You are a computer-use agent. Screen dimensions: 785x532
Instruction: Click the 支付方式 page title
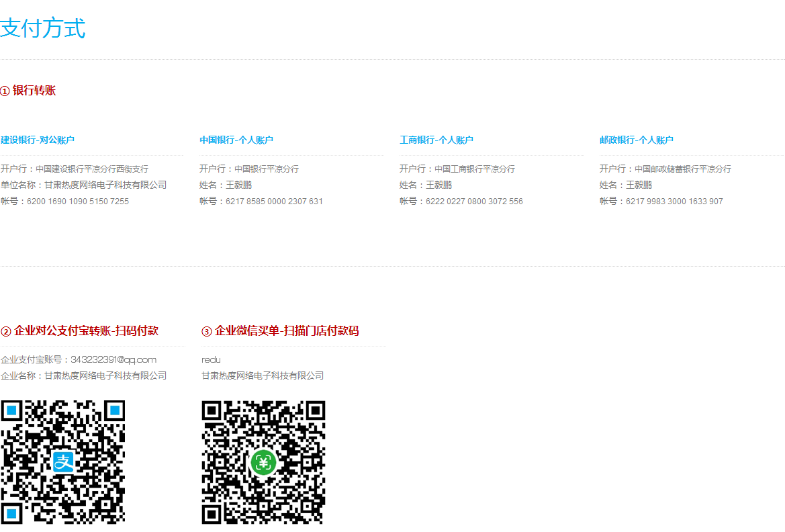(x=43, y=29)
